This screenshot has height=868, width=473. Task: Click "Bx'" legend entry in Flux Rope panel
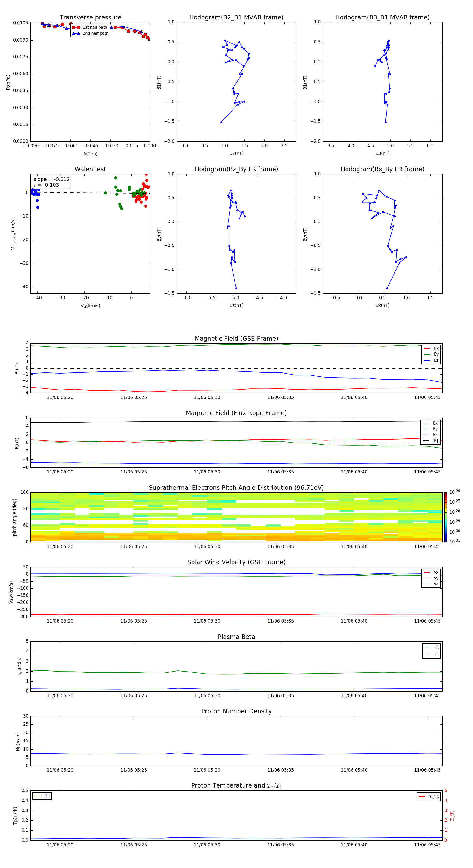point(431,423)
